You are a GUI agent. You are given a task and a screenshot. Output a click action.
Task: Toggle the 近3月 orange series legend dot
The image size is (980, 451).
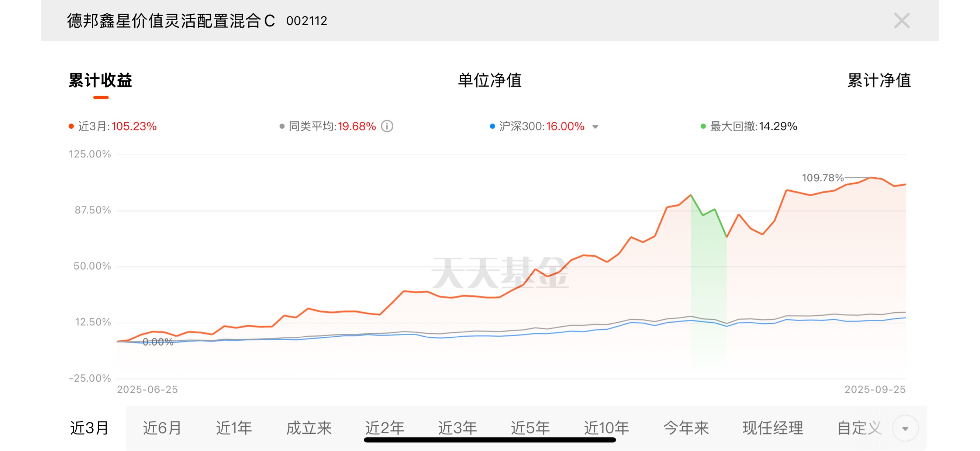(71, 126)
